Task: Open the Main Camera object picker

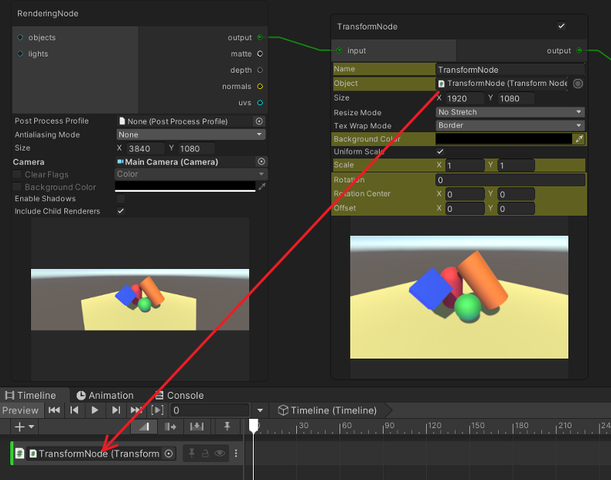Action: [261, 161]
